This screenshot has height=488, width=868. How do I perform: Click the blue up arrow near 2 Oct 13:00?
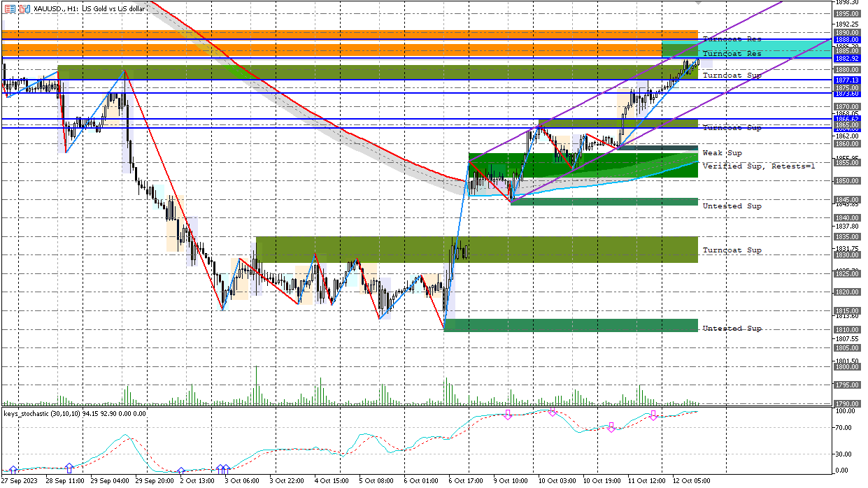coord(181,471)
